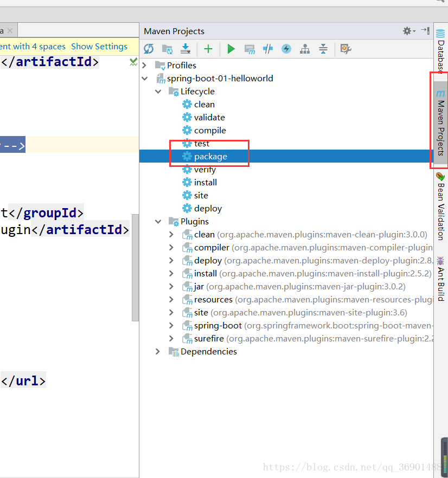The image size is (448, 478).
Task: Show Maven dependencies diagram icon
Action: [305, 49]
